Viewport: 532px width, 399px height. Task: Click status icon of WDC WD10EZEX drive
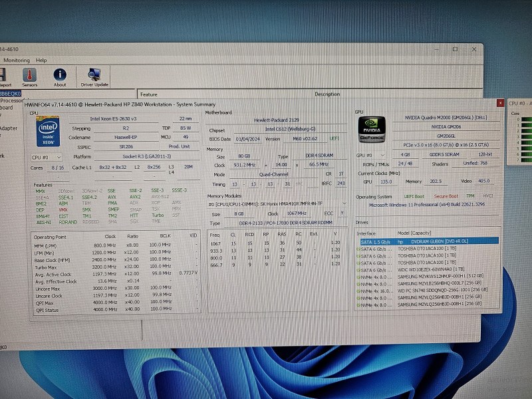click(358, 271)
